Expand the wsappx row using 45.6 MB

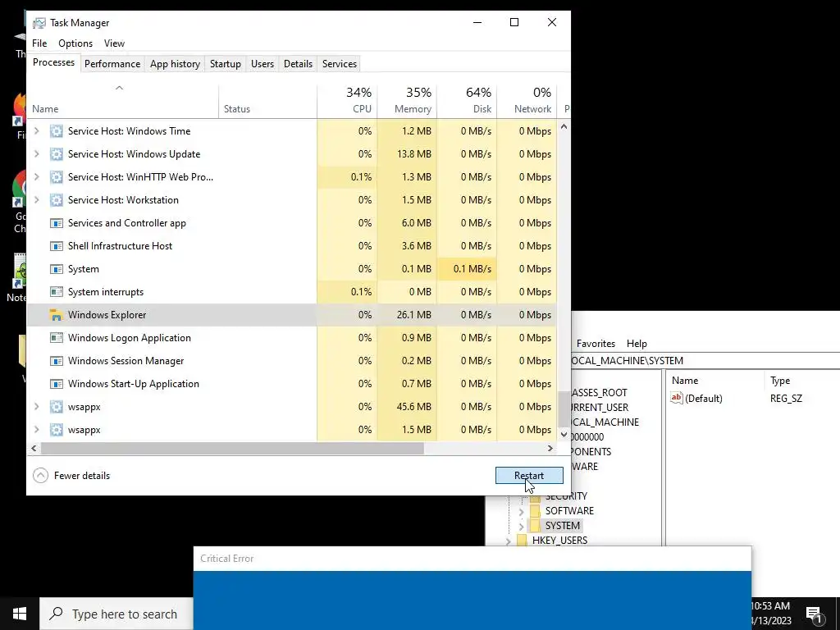(x=36, y=407)
